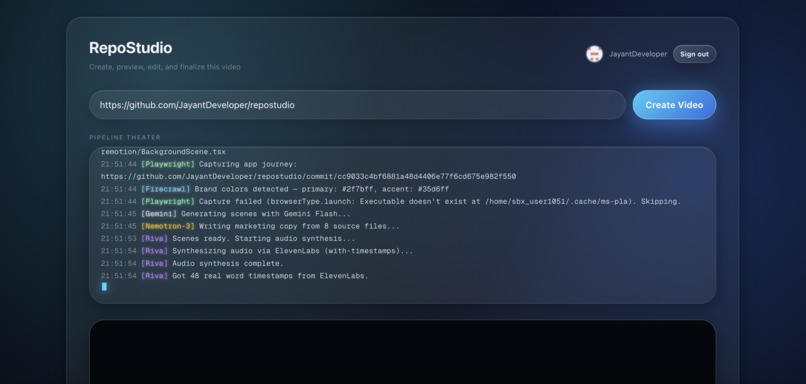
Task: Click the Riva Synthesizing audio via ElevenLabs line
Action: pos(257,251)
